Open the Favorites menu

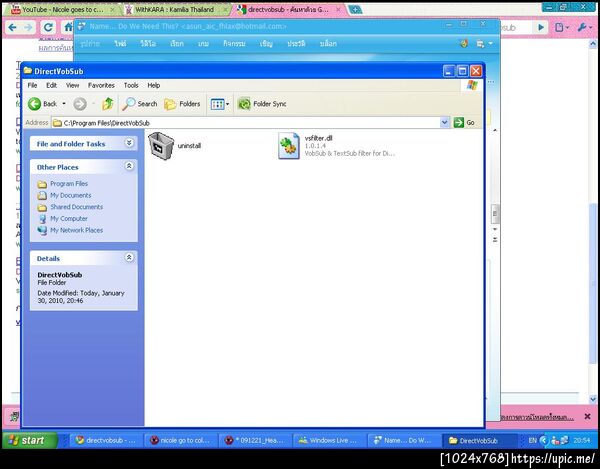101,85
